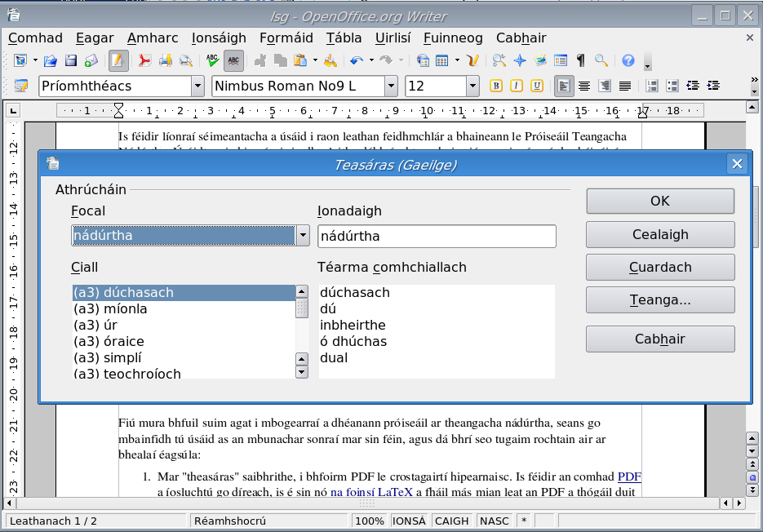
Task: Click the Document as E-mail icon
Action: pos(91,61)
